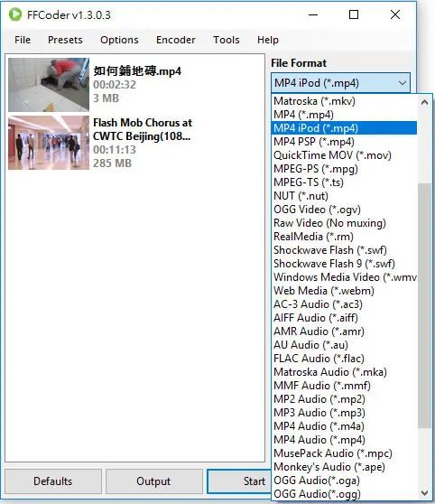Choose Monkey's Audio (*.ape) format

pyautogui.click(x=345, y=467)
